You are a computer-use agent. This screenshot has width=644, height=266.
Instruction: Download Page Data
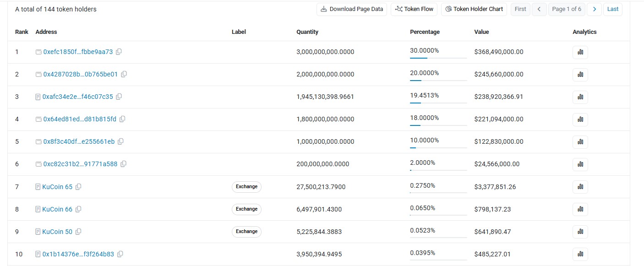352,9
